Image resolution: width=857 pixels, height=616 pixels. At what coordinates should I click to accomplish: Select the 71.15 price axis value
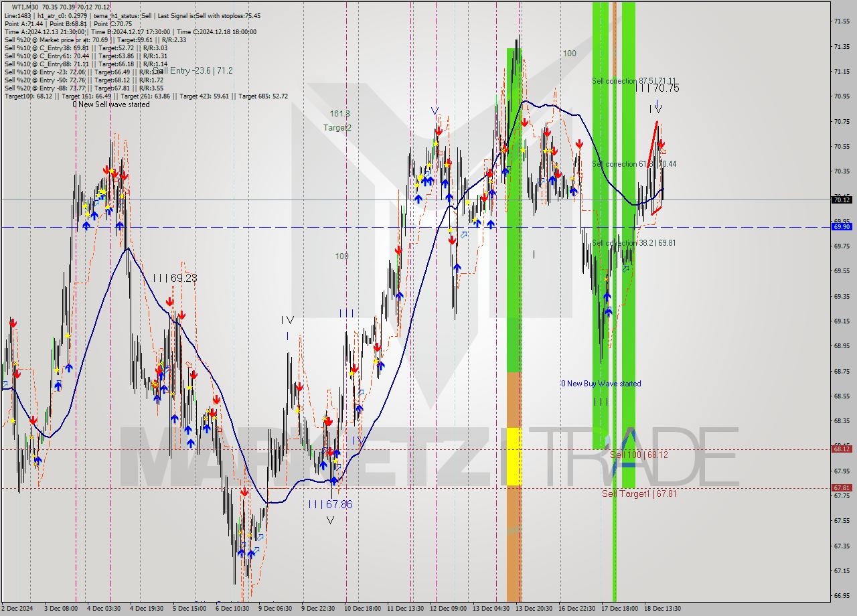pos(843,72)
